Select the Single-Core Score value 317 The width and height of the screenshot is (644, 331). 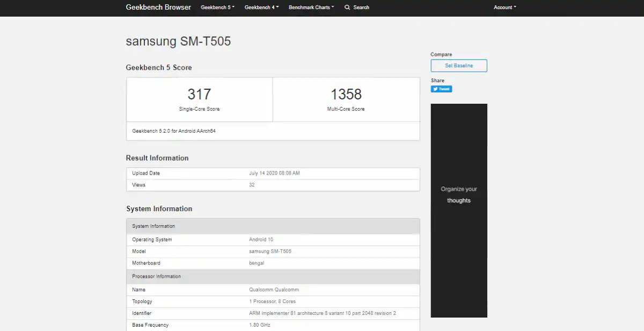pyautogui.click(x=200, y=94)
